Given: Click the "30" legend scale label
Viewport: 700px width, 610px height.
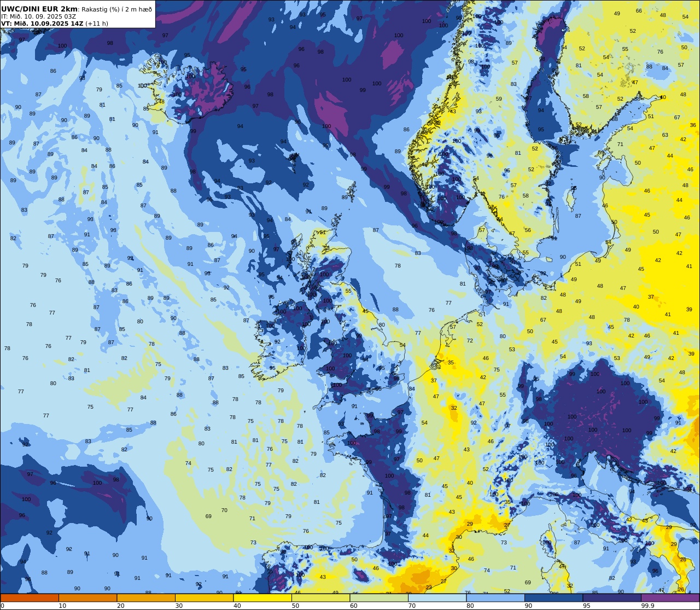Looking at the screenshot, I should pos(179,606).
